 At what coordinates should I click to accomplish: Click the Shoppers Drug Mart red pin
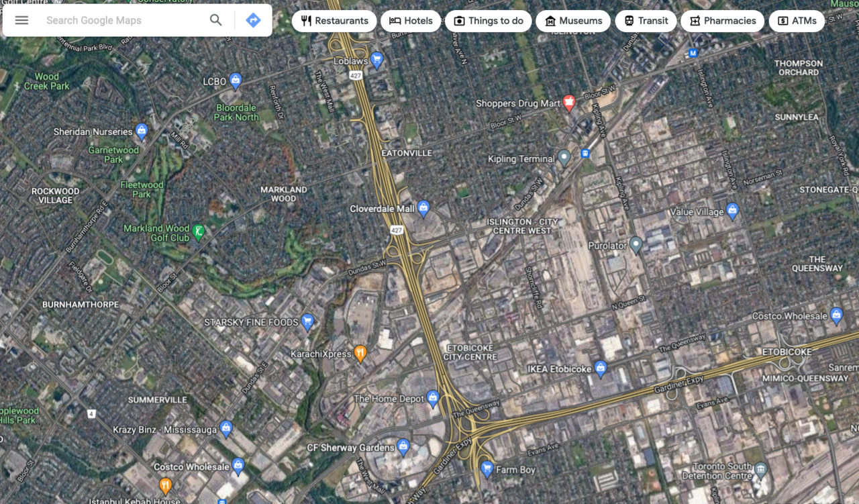[569, 103]
